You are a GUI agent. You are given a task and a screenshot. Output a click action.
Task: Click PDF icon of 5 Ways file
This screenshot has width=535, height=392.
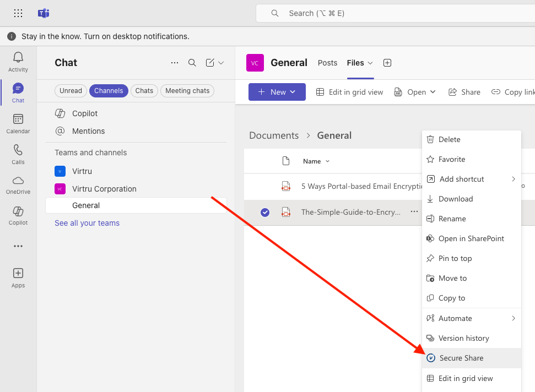click(x=286, y=186)
